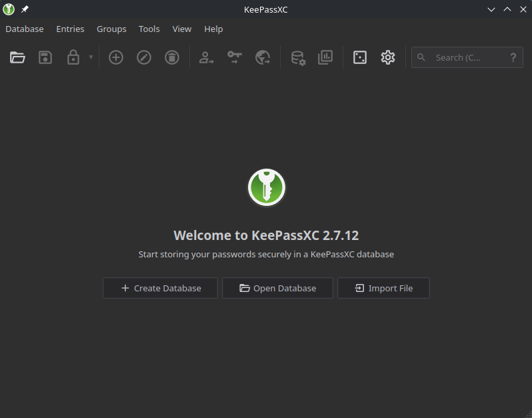532x418 pixels.
Task: Click the magnifier icon in search box
Action: [421, 57]
